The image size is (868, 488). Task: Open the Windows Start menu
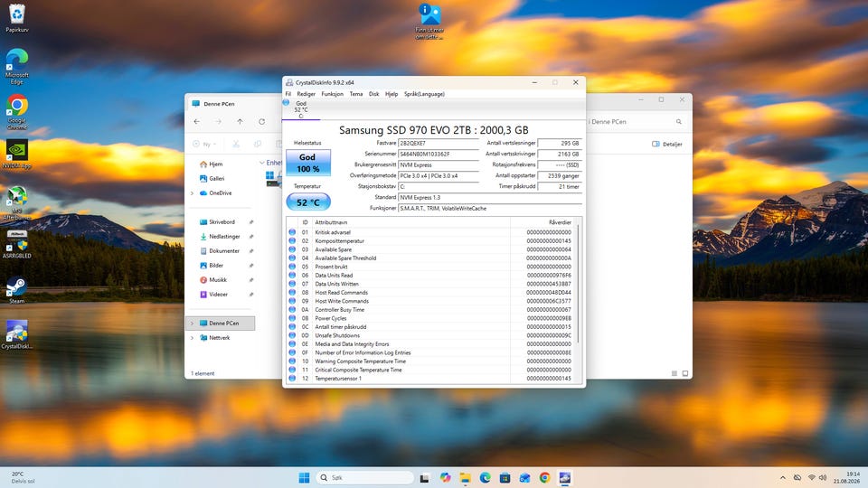[x=304, y=478]
